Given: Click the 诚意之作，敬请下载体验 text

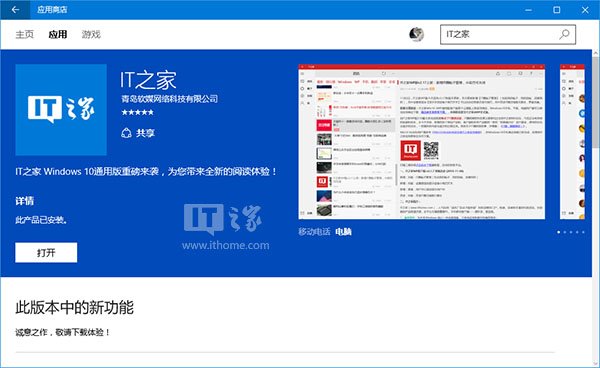Looking at the screenshot, I should [x=63, y=332].
